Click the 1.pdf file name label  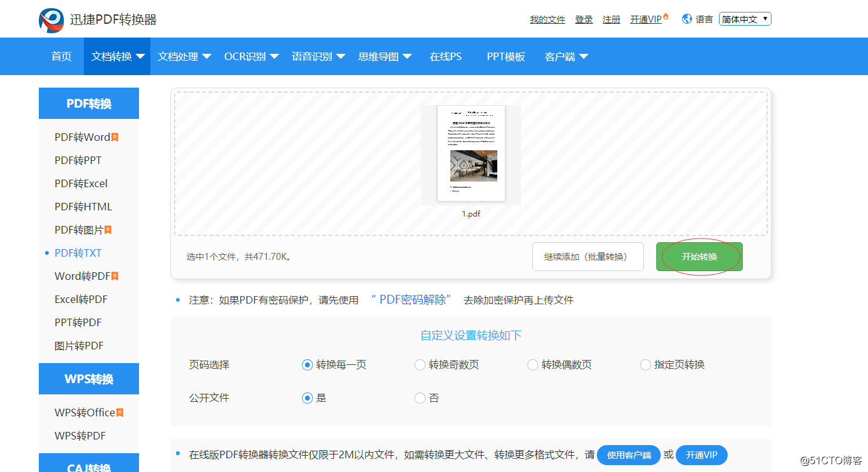[x=471, y=213]
